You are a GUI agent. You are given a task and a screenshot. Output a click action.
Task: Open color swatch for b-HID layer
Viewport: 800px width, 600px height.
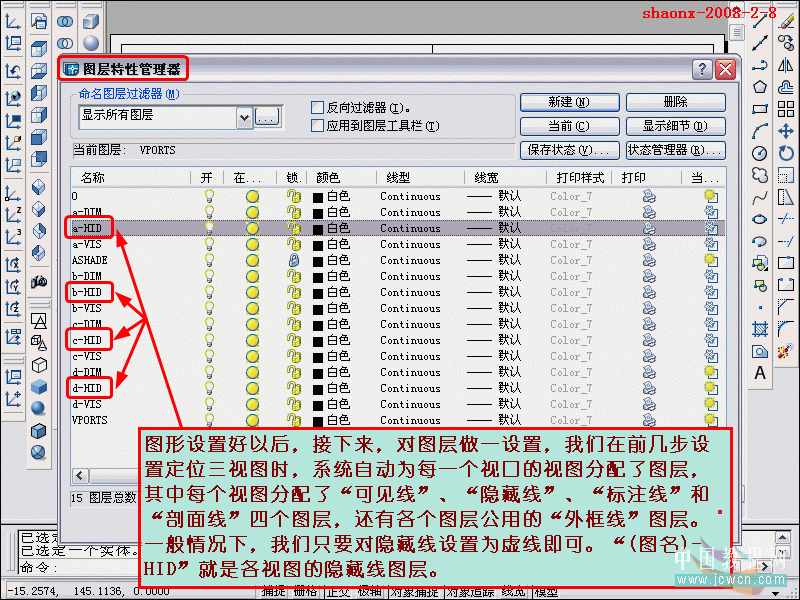pos(318,292)
